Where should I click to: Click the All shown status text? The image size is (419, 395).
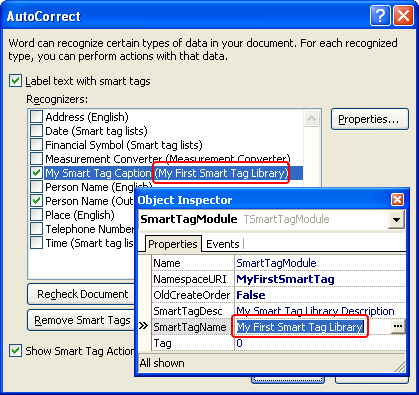pos(162,363)
